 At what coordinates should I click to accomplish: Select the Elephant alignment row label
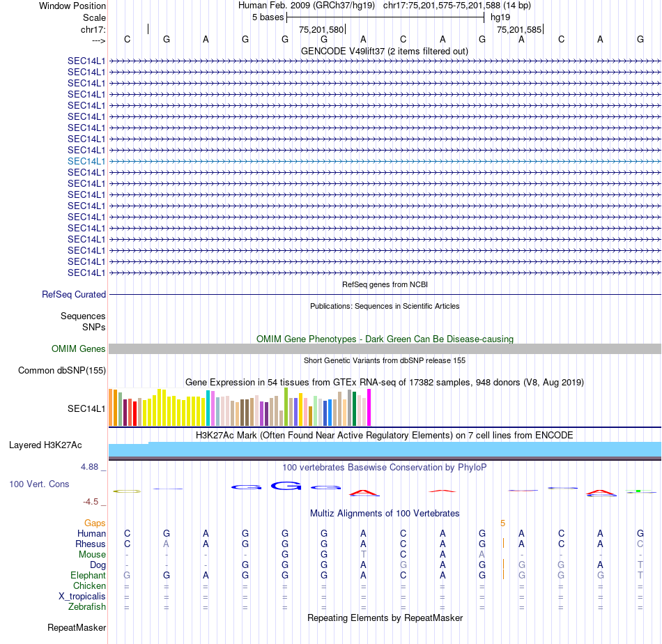click(88, 575)
